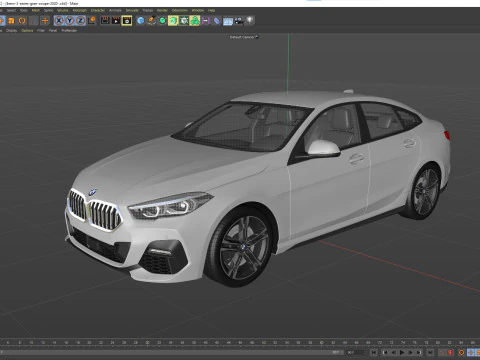Click the highlighted green volume icon

(x=173, y=21)
